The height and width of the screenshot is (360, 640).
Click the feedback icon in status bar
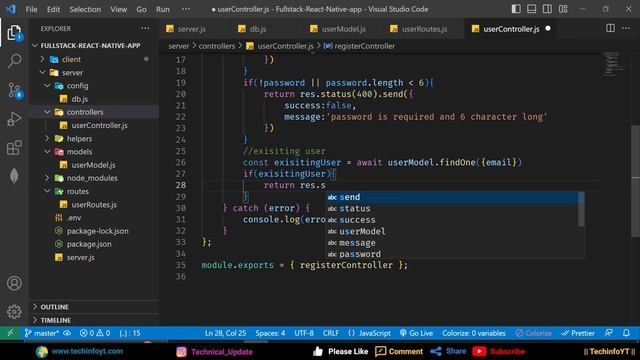tap(609, 333)
